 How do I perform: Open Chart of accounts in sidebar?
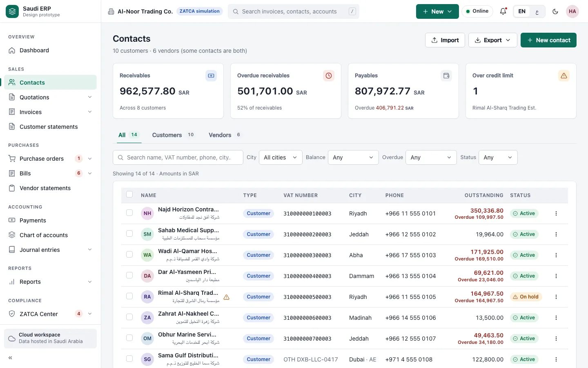tap(50, 235)
